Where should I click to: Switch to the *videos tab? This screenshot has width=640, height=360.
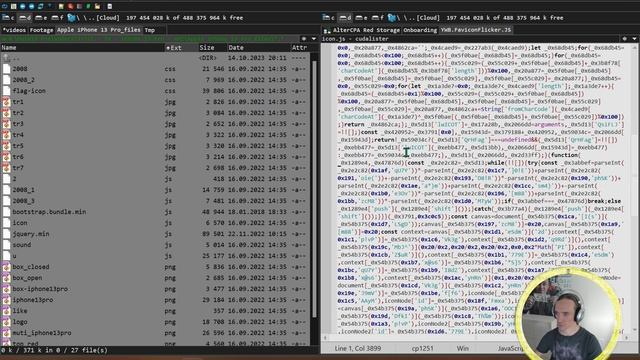pyautogui.click(x=14, y=30)
